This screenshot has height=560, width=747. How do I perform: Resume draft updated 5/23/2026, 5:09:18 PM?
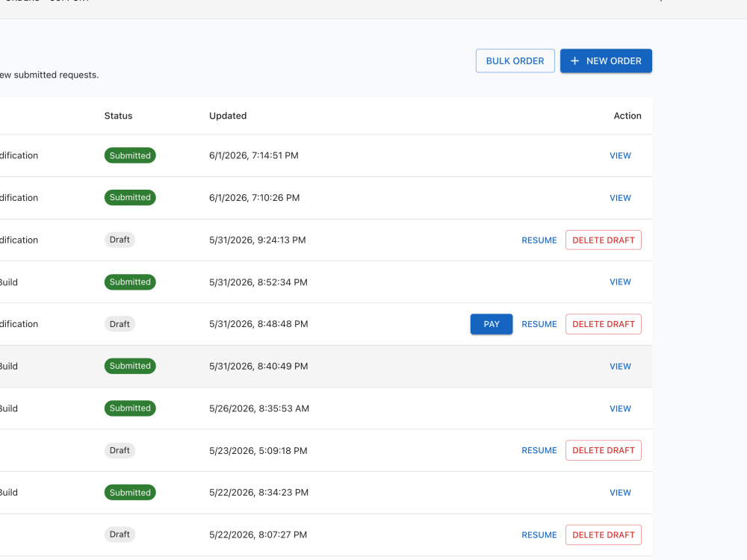pyautogui.click(x=539, y=450)
